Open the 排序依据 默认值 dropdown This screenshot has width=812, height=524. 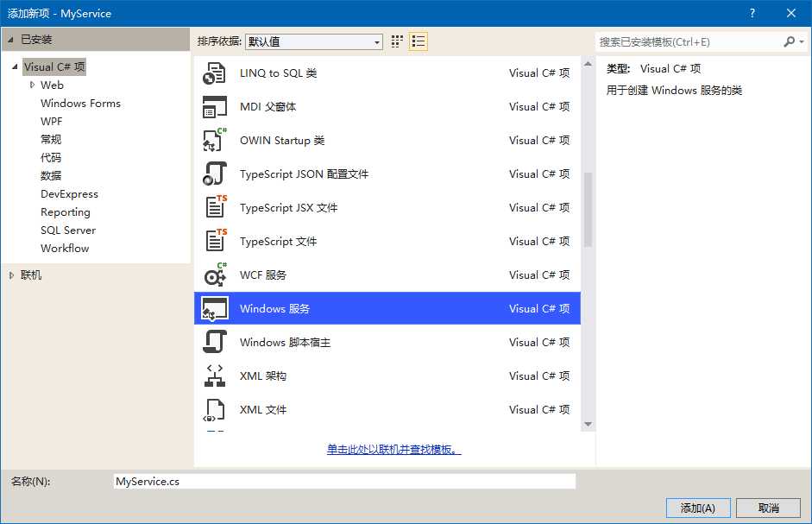click(314, 41)
